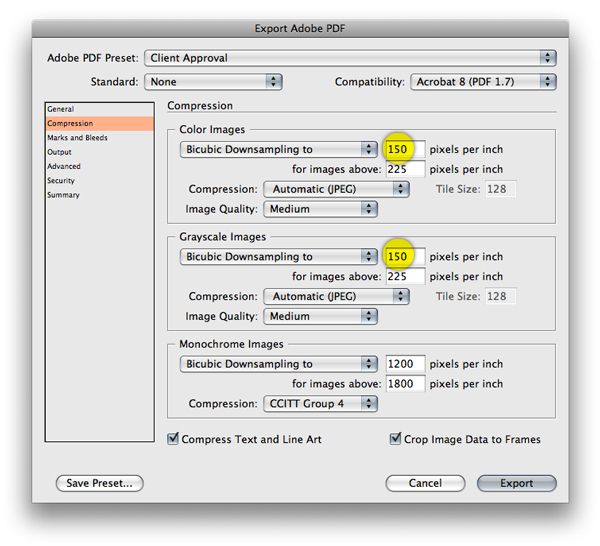Open Marks and Bleeds settings

(x=99, y=138)
